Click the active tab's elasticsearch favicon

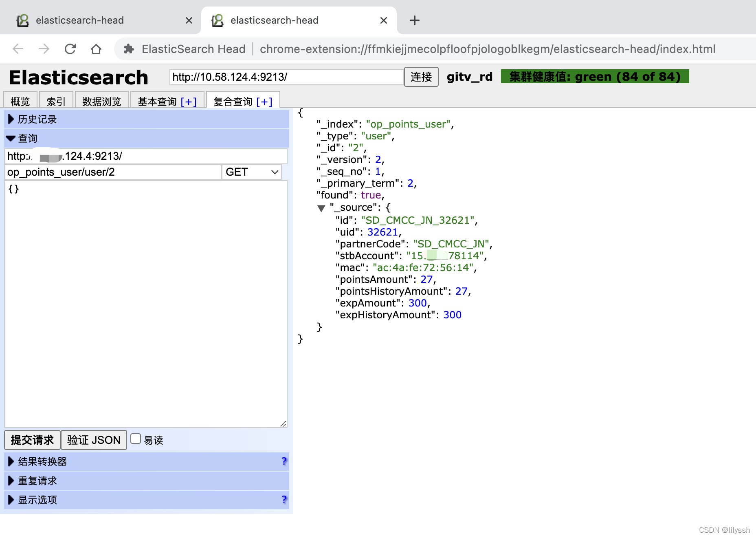point(218,20)
